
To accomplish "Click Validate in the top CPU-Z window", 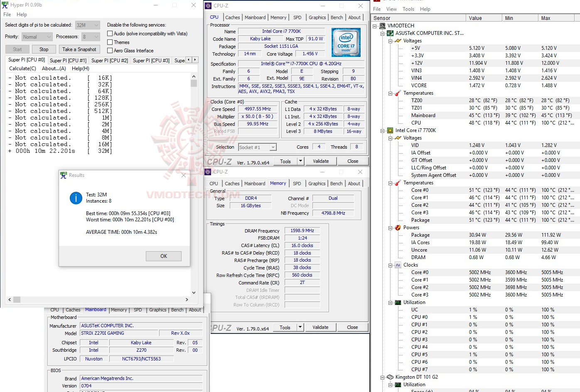I will tap(321, 161).
